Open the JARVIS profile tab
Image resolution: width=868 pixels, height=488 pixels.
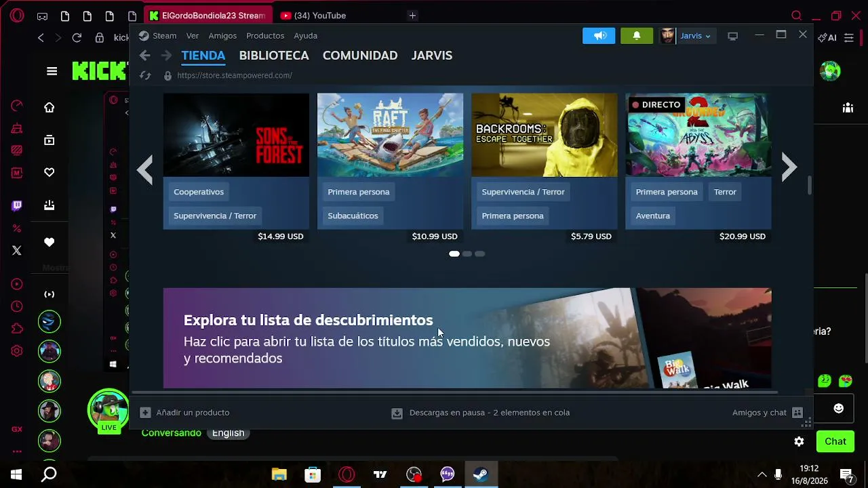432,56
